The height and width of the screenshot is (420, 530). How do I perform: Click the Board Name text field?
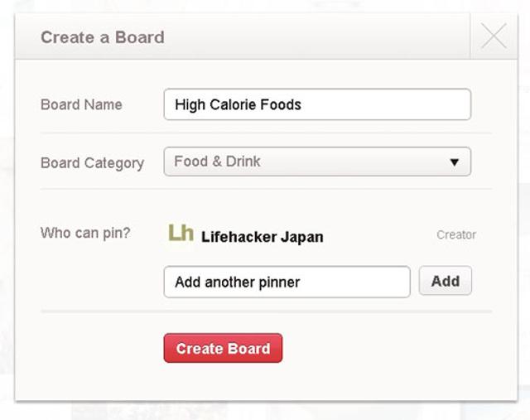click(x=317, y=105)
